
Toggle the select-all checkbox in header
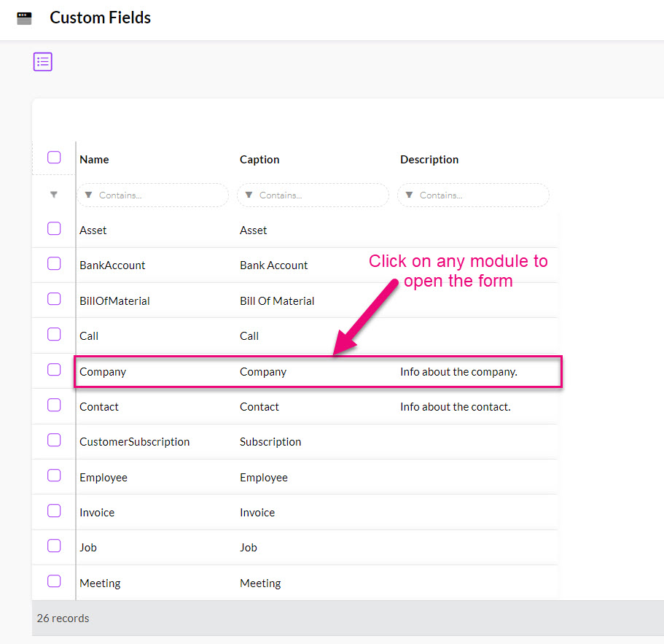pyautogui.click(x=54, y=158)
